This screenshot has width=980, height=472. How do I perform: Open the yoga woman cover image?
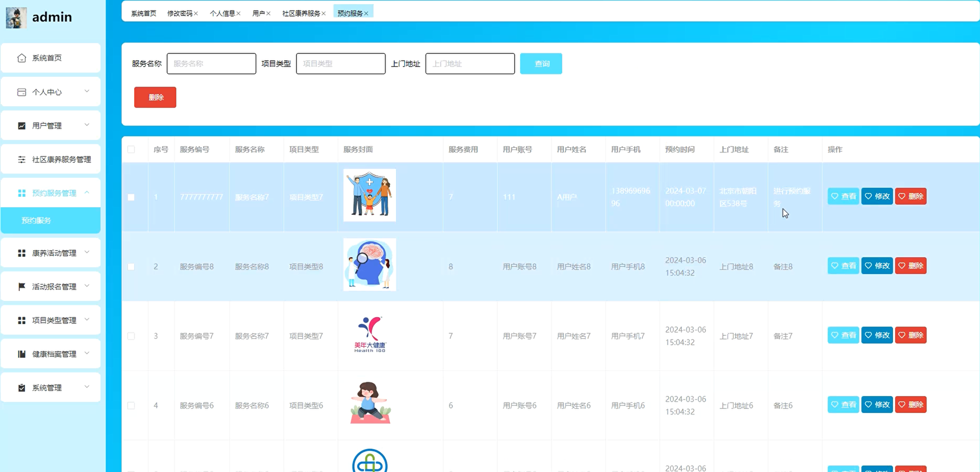coord(369,403)
